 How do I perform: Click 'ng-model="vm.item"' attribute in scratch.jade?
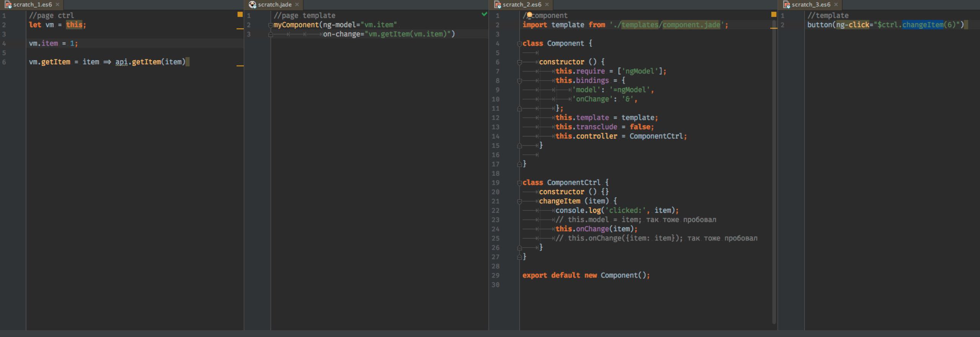tap(360, 25)
